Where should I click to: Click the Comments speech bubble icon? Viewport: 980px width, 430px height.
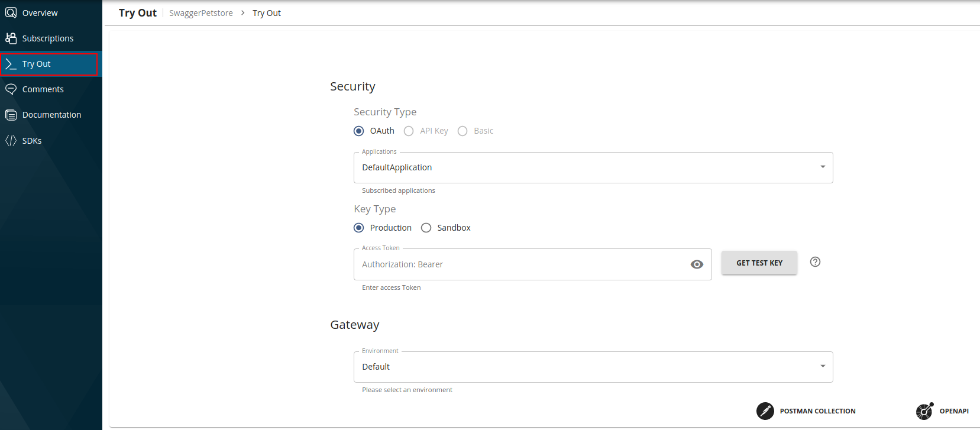click(11, 89)
